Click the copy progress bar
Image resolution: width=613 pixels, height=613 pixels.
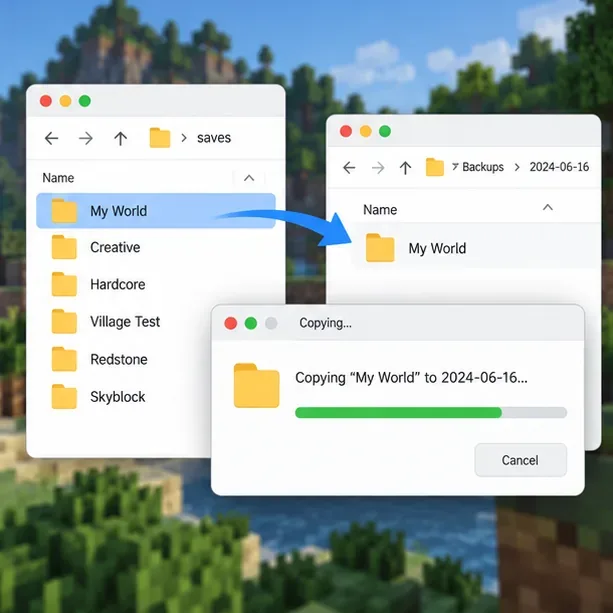pos(431,412)
